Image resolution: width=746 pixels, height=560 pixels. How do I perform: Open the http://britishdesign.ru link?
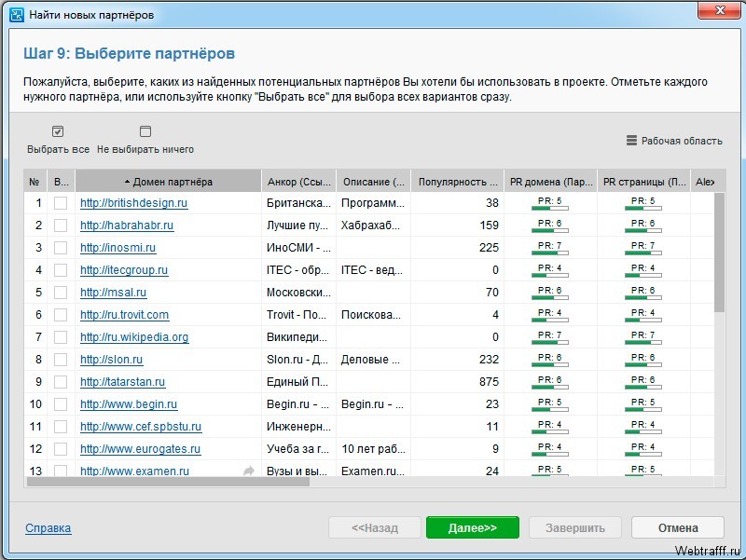tap(133, 203)
